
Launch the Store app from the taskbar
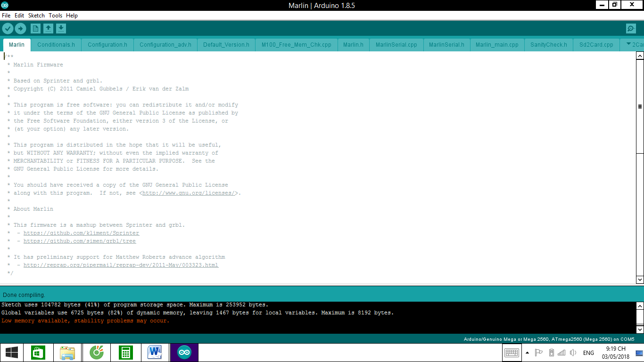pyautogui.click(x=38, y=353)
